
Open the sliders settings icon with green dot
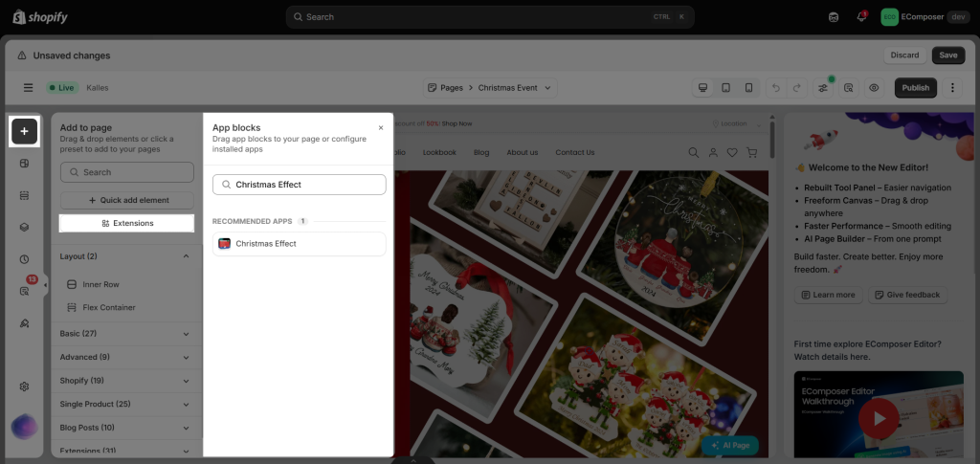(823, 88)
